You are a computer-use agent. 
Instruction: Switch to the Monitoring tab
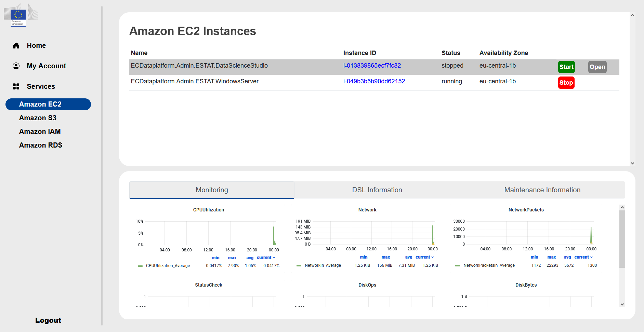point(212,190)
